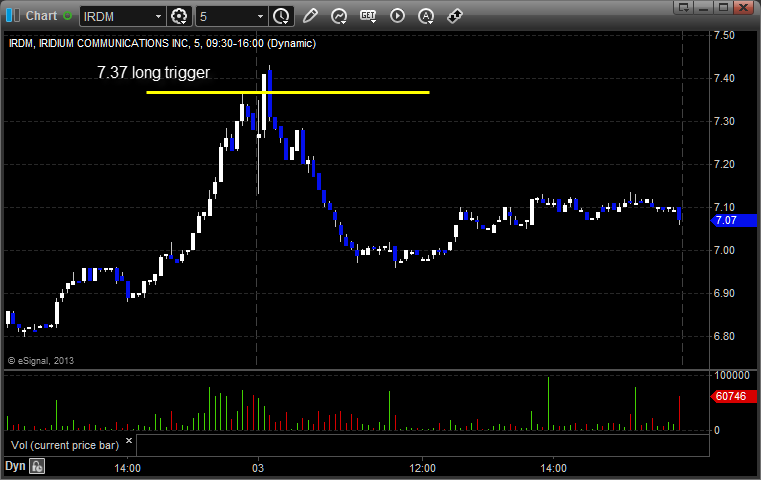The image size is (761, 480).
Task: Minimize the chart window
Action: click(x=704, y=7)
